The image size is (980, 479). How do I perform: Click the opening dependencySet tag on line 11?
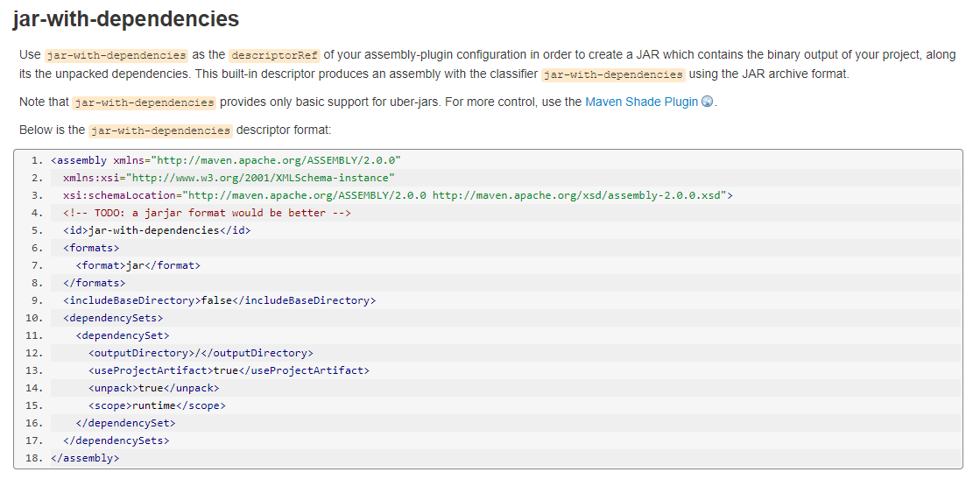123,335
